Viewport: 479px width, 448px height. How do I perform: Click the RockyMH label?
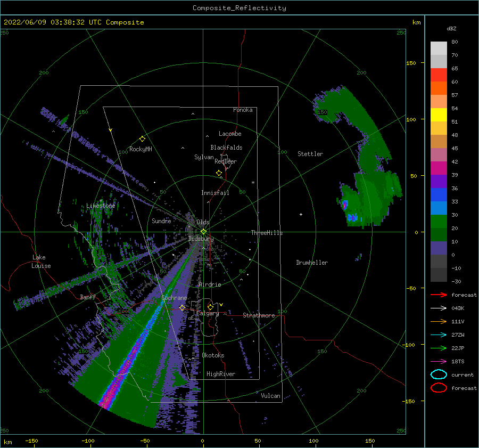pos(141,149)
